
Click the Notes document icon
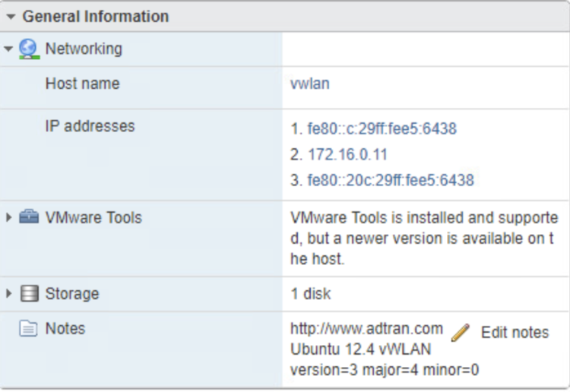tap(29, 329)
